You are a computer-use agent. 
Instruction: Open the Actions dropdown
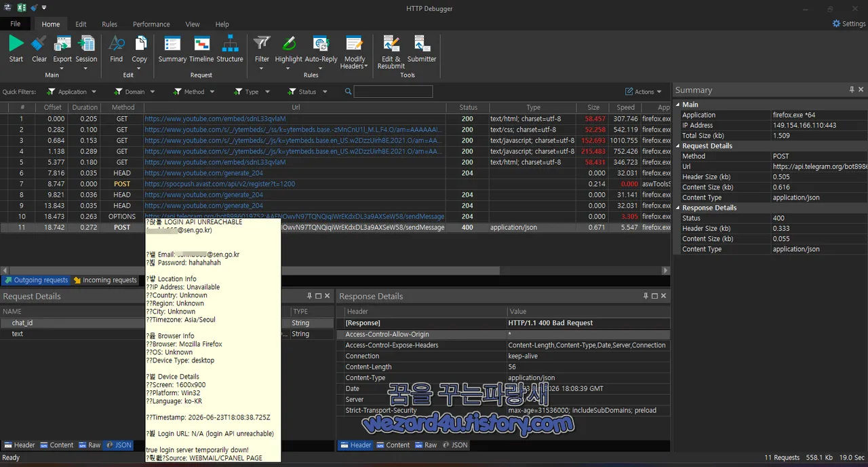[x=644, y=92]
